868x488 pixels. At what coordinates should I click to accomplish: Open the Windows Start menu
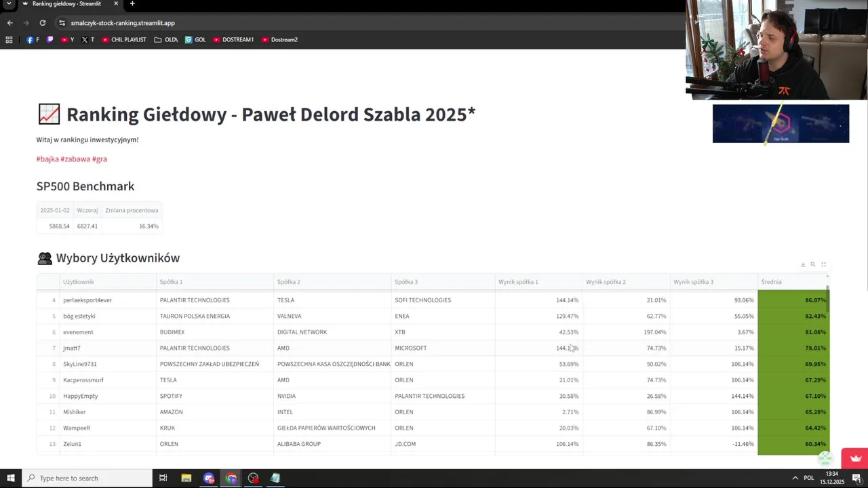coord(10,478)
